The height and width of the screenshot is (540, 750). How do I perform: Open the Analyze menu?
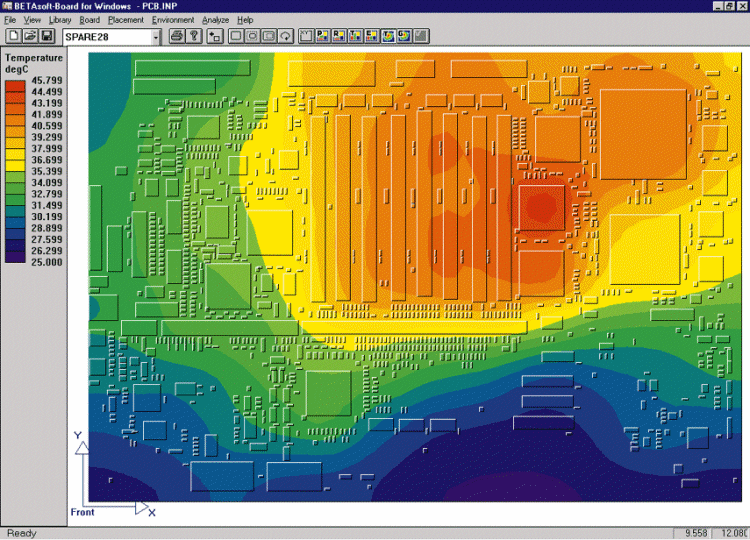click(215, 20)
